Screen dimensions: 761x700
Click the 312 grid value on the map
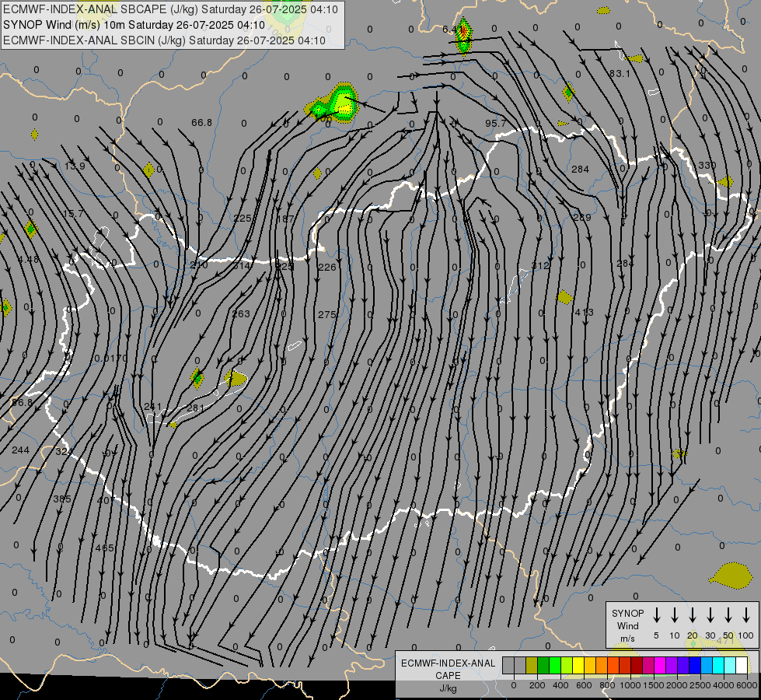(540, 266)
